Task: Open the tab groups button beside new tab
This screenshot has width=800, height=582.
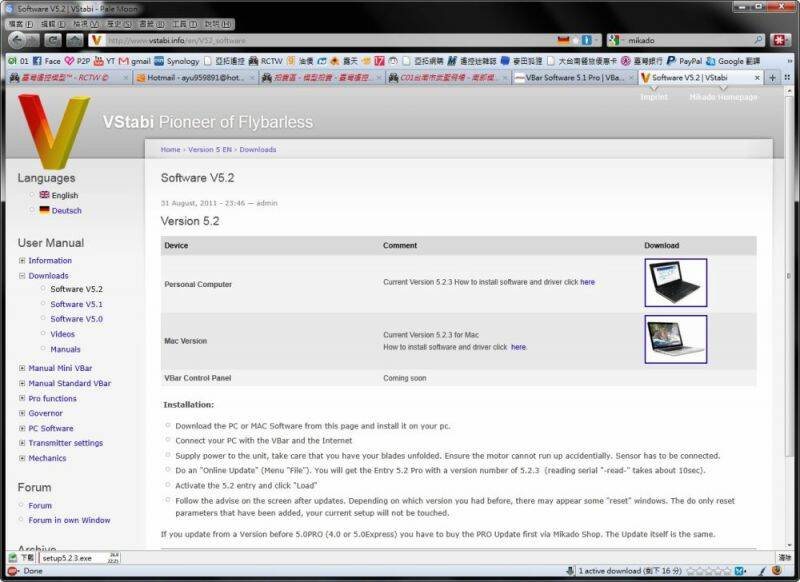Action: point(787,78)
